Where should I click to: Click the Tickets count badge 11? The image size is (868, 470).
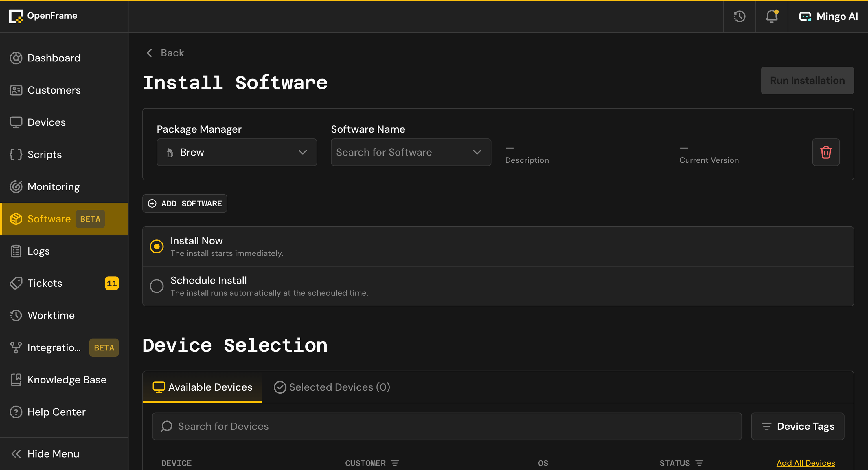[x=112, y=283]
